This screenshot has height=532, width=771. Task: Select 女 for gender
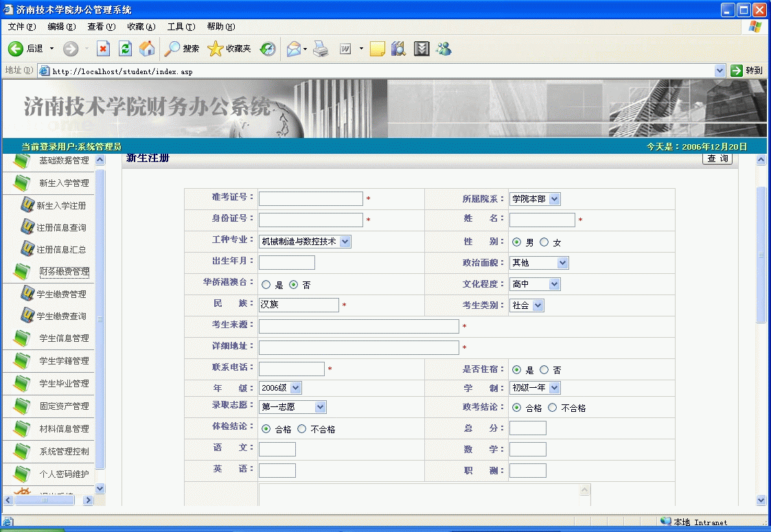pyautogui.click(x=544, y=242)
